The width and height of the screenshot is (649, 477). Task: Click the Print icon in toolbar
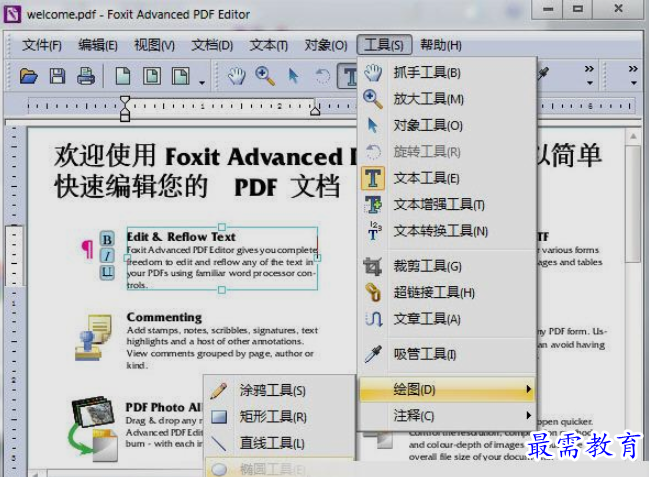pos(86,76)
